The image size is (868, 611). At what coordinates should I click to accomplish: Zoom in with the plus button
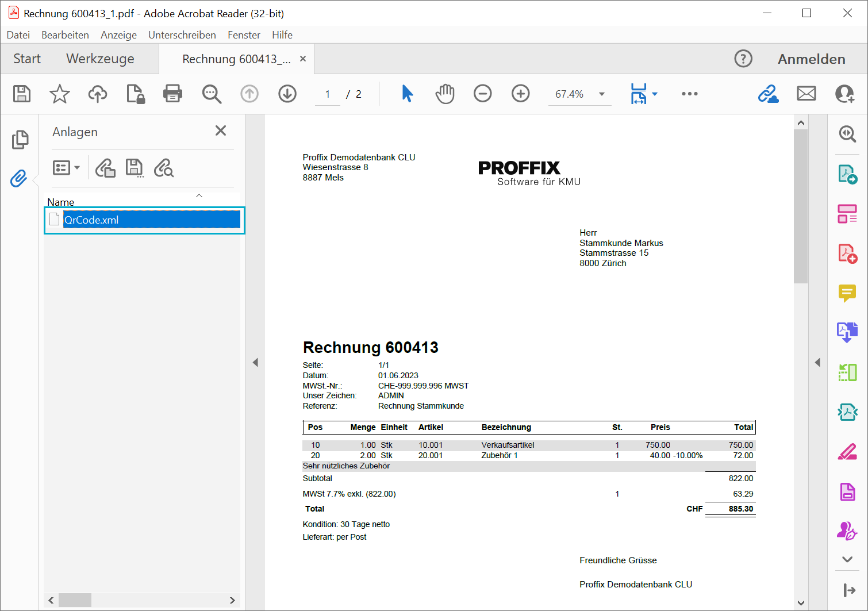point(521,94)
